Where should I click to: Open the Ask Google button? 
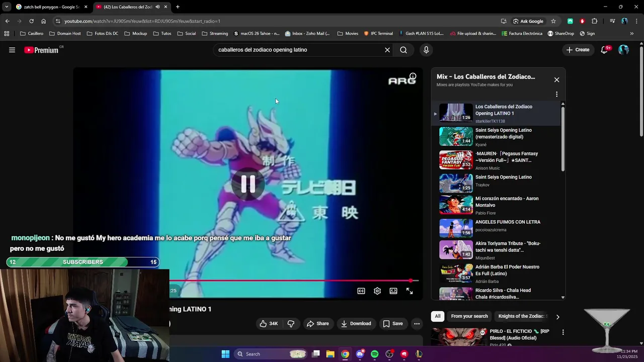[x=528, y=21]
